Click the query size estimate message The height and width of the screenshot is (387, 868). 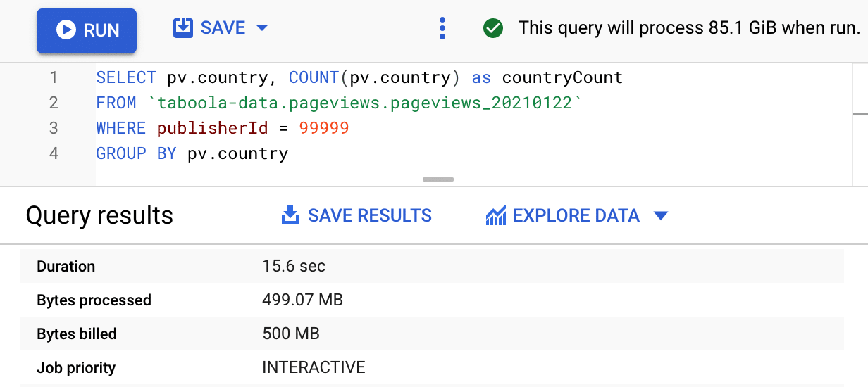tap(690, 28)
